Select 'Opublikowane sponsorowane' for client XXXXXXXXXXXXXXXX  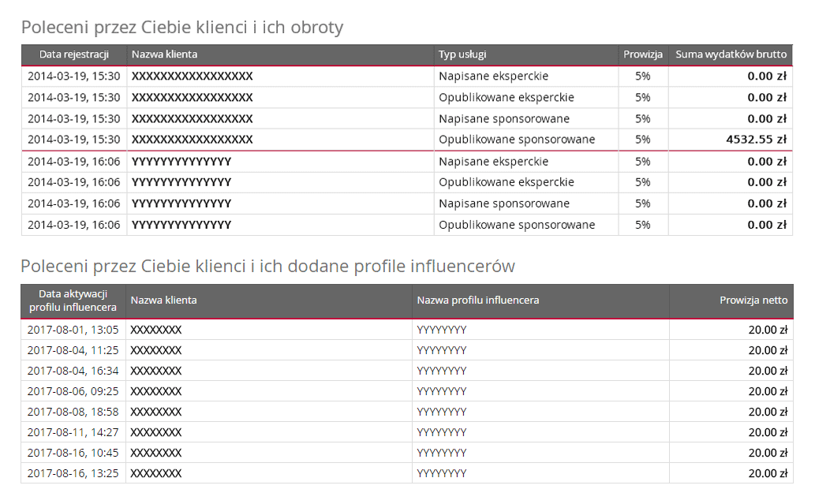tap(517, 140)
